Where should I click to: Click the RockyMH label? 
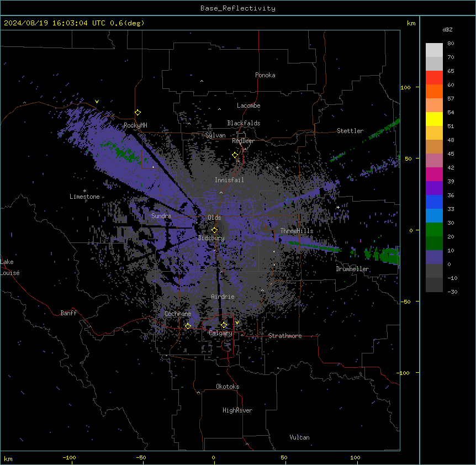point(135,125)
